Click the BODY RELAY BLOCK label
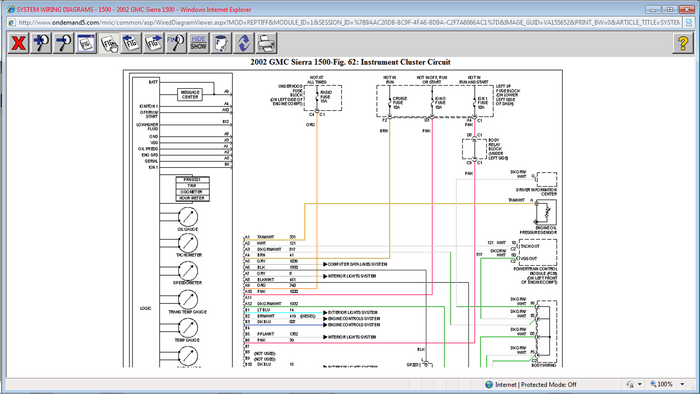The image size is (700, 394). coord(498,149)
